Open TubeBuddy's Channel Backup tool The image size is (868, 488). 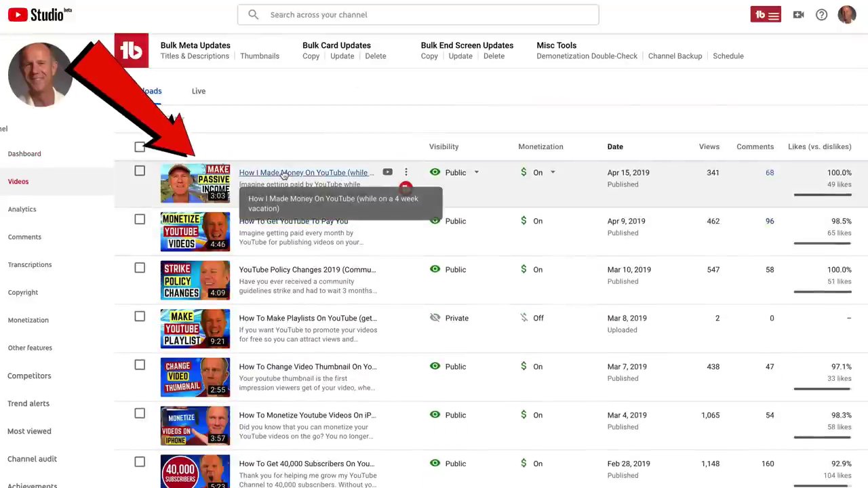675,56
